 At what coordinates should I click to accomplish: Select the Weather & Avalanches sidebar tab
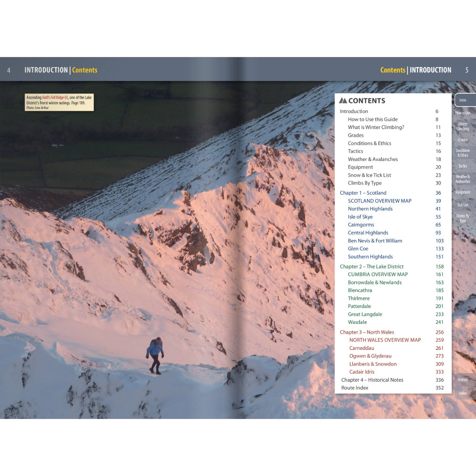pyautogui.click(x=462, y=179)
